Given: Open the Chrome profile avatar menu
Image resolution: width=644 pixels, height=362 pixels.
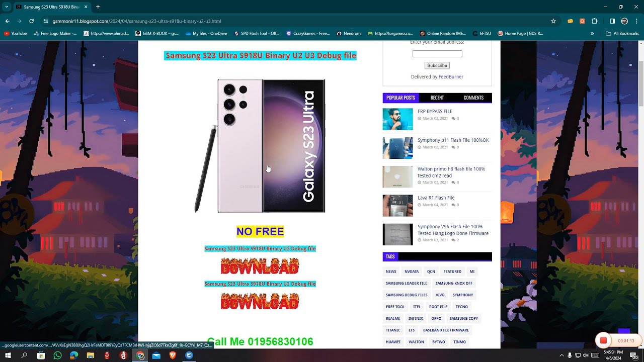Looking at the screenshot, I should click(624, 21).
